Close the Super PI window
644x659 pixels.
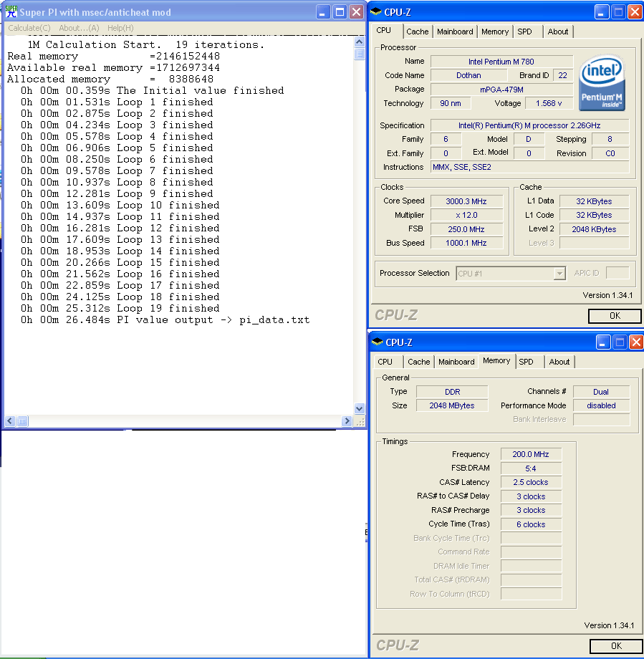click(357, 11)
